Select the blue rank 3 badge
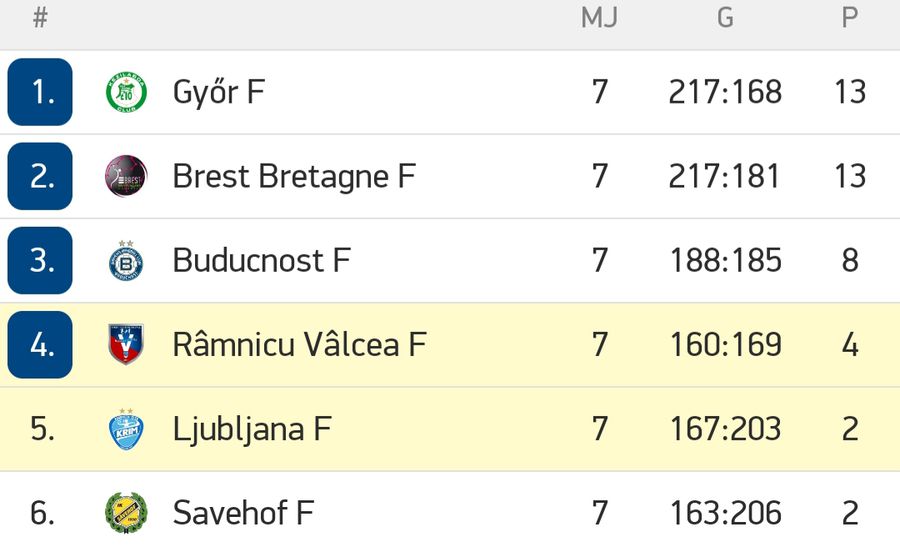 [40, 261]
